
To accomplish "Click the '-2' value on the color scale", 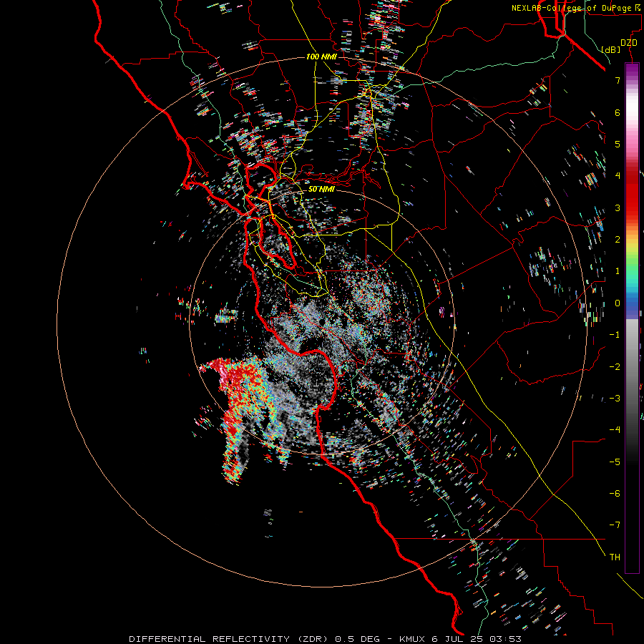I will click(x=615, y=366).
